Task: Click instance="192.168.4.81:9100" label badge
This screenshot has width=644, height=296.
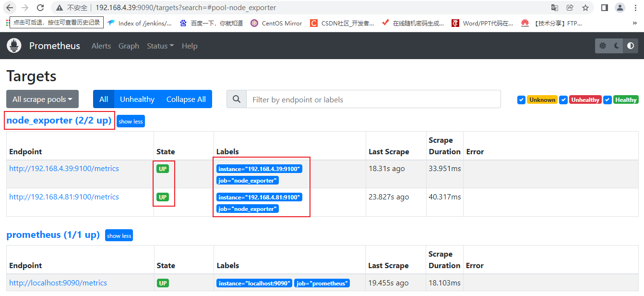Action: [x=259, y=197]
